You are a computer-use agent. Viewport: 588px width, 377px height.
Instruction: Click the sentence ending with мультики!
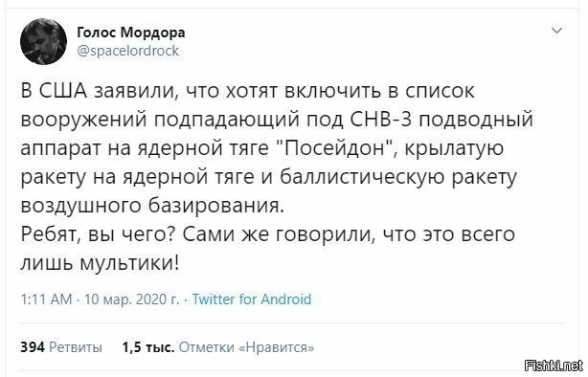coord(268,249)
